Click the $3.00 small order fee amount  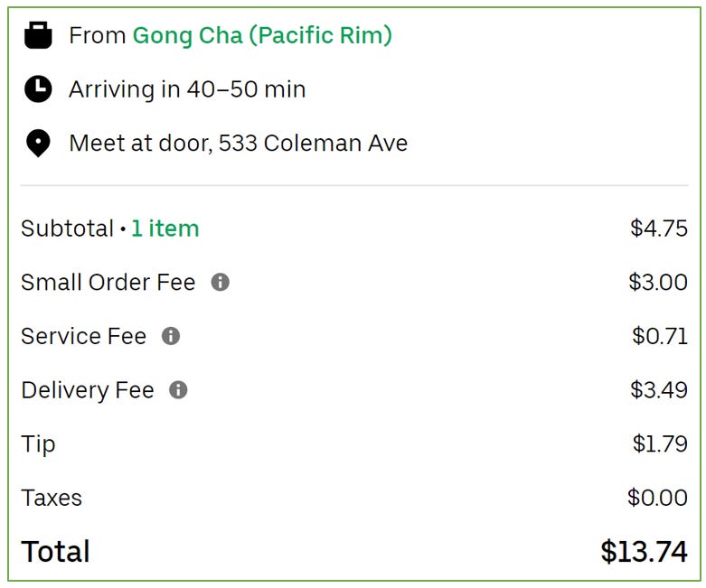click(x=658, y=282)
